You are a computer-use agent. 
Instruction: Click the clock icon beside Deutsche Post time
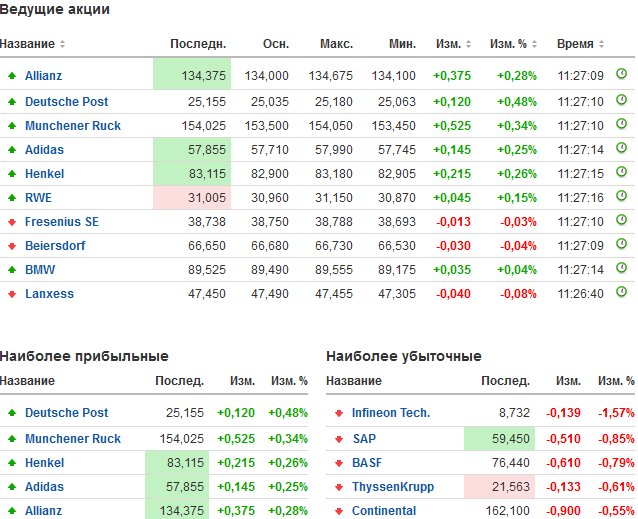pos(621,101)
